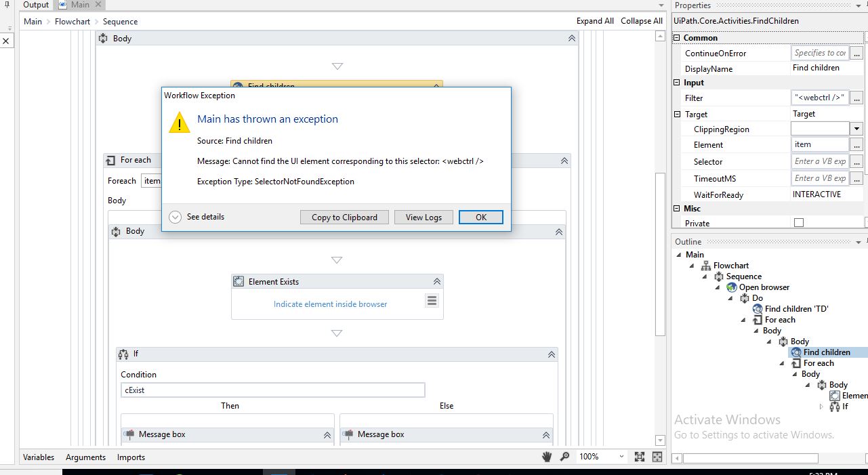Image resolution: width=868 pixels, height=475 pixels.
Task: Click the Outline horizontal scrollbar
Action: tap(750, 459)
